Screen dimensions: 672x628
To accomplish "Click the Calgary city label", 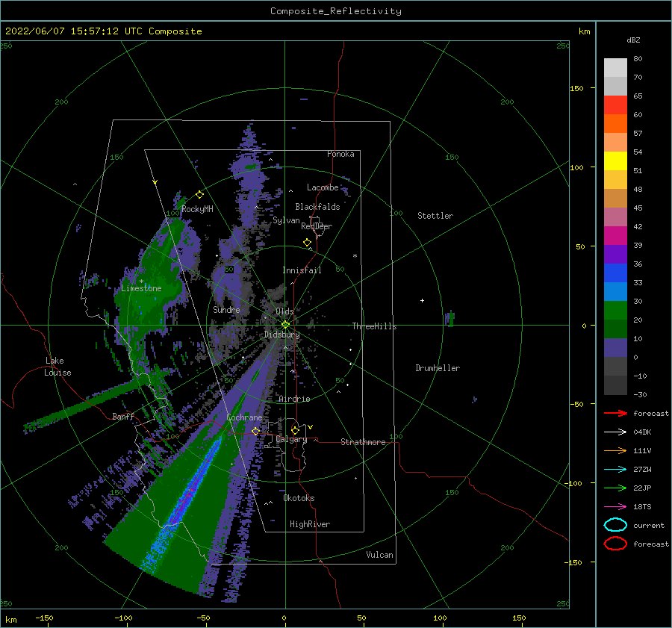I will 291,439.
